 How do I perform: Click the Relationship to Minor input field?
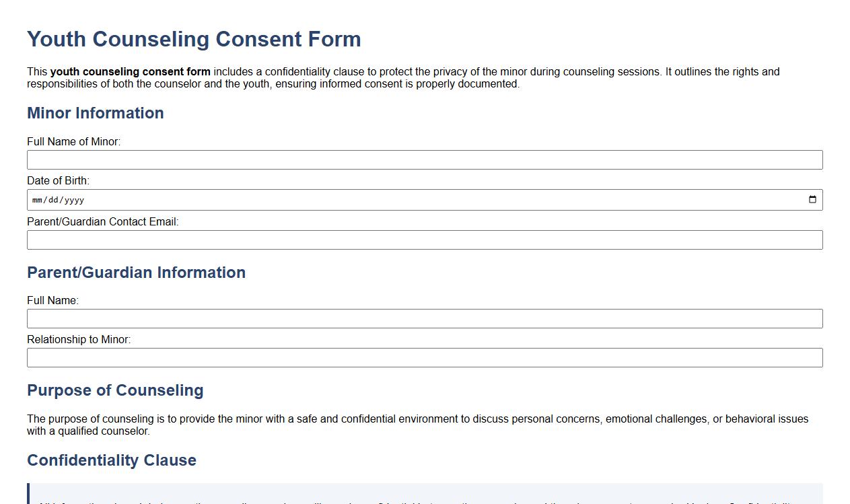click(x=424, y=357)
